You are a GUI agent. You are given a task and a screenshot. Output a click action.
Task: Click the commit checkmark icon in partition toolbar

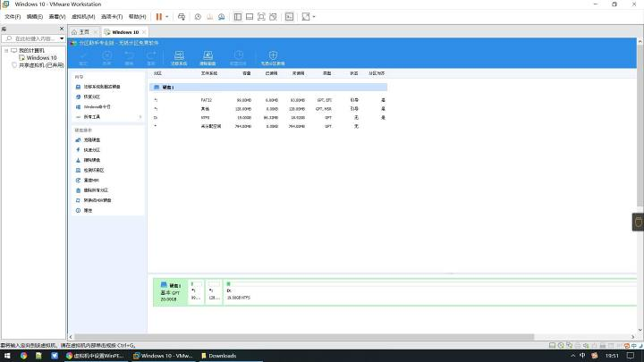point(83,58)
